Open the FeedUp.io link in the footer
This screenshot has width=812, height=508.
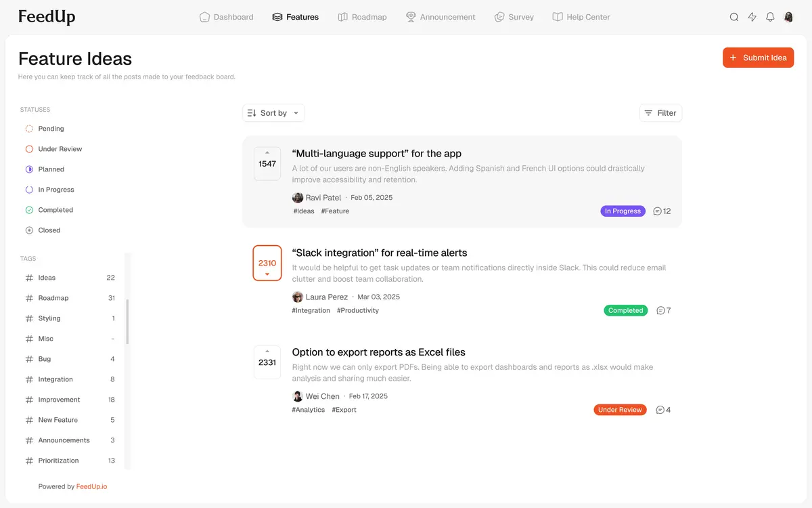tap(92, 486)
